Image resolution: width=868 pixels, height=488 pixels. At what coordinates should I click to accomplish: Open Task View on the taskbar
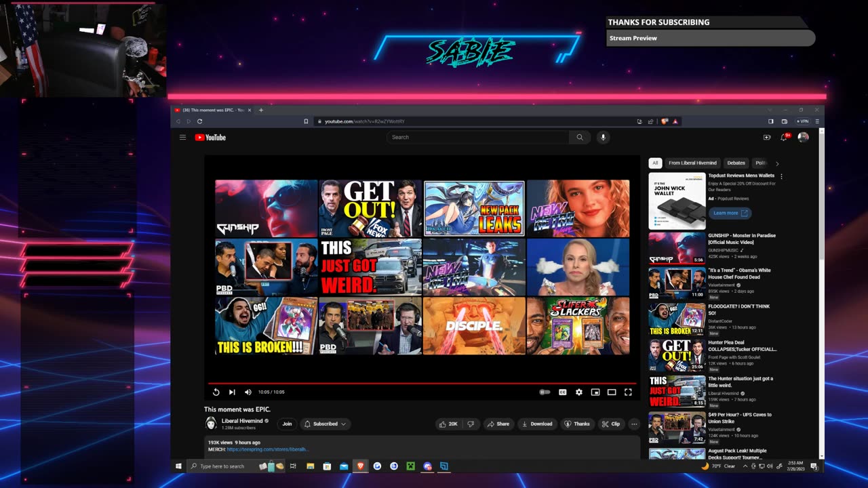293,466
